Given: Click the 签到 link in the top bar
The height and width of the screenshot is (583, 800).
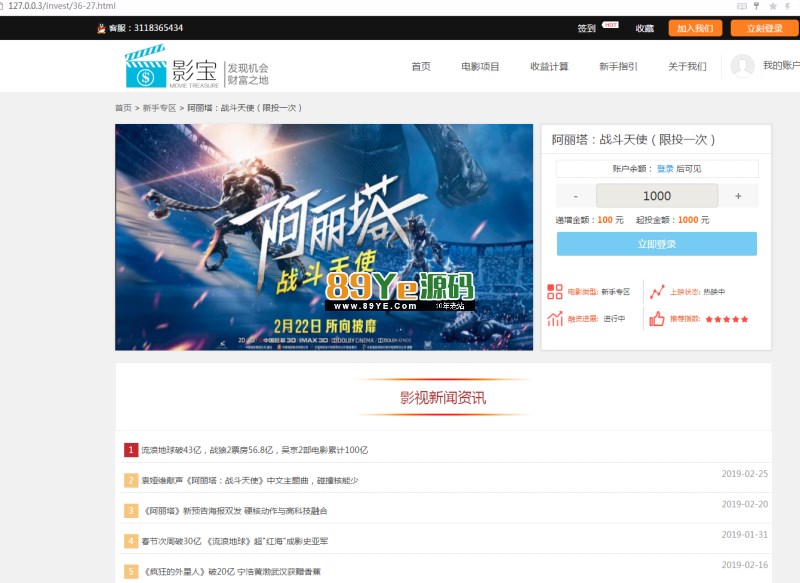Looking at the screenshot, I should click(x=586, y=28).
